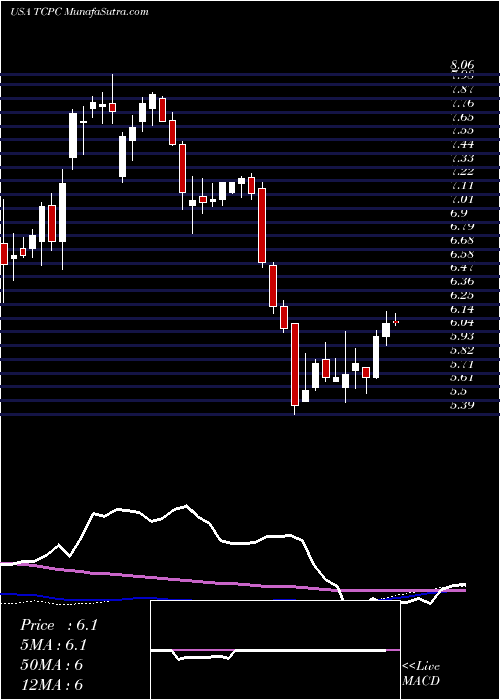The height and width of the screenshot is (700, 500).
Task: Click the 6.68 price axis label
Action: click(x=463, y=240)
